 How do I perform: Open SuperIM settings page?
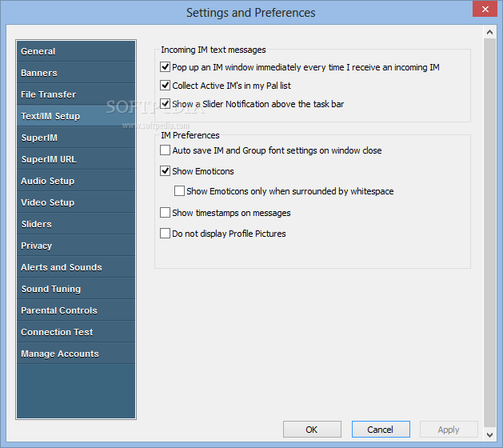39,138
